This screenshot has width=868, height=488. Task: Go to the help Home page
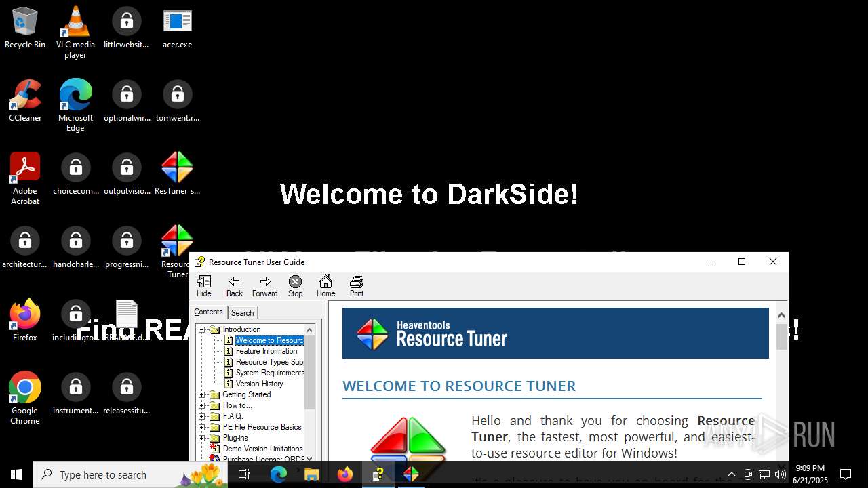click(325, 286)
